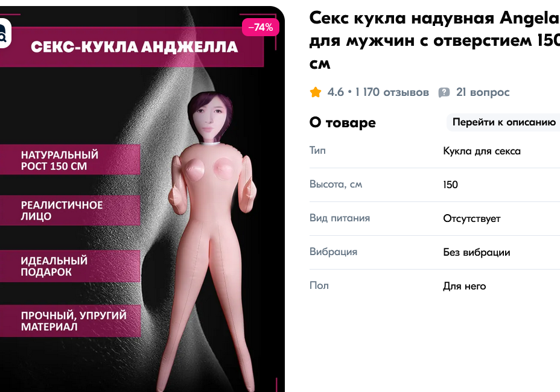
Task: Click the Для него gender value
Action: point(464,286)
